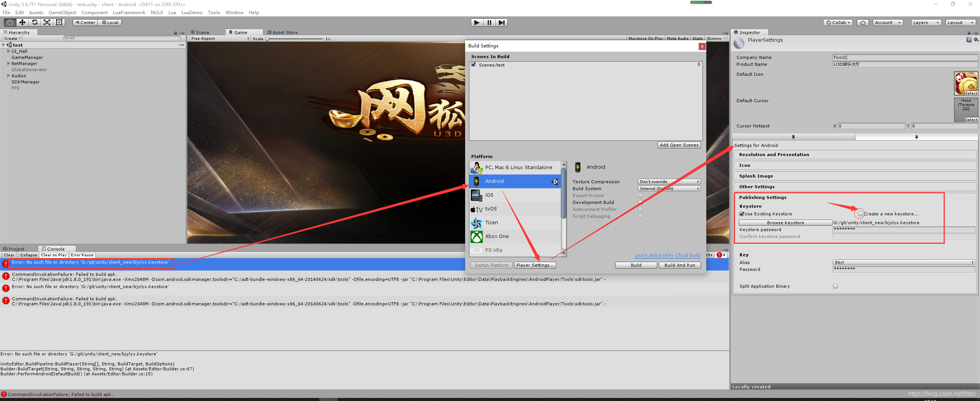Click the Build button
The width and height of the screenshot is (980, 401).
tap(636, 265)
